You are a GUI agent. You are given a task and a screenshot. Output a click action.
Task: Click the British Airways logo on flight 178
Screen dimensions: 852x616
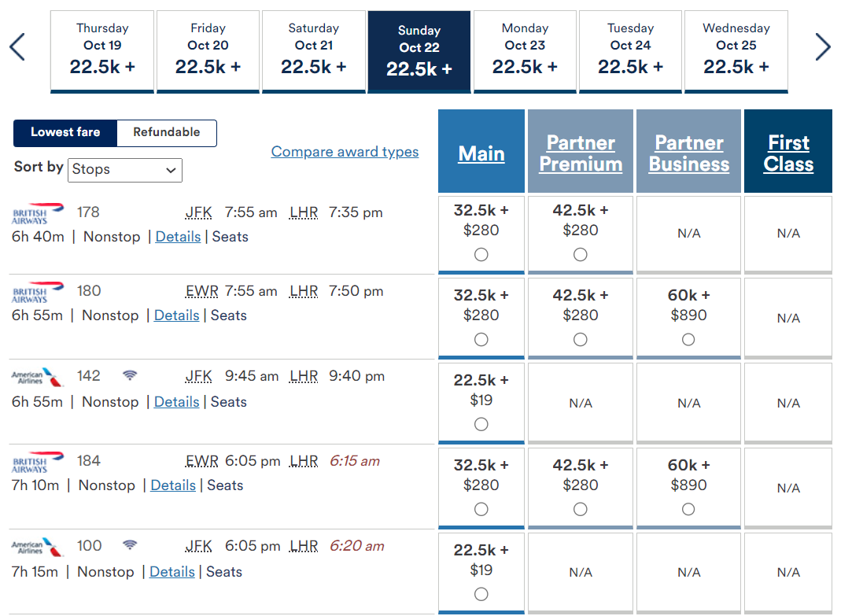coord(35,212)
